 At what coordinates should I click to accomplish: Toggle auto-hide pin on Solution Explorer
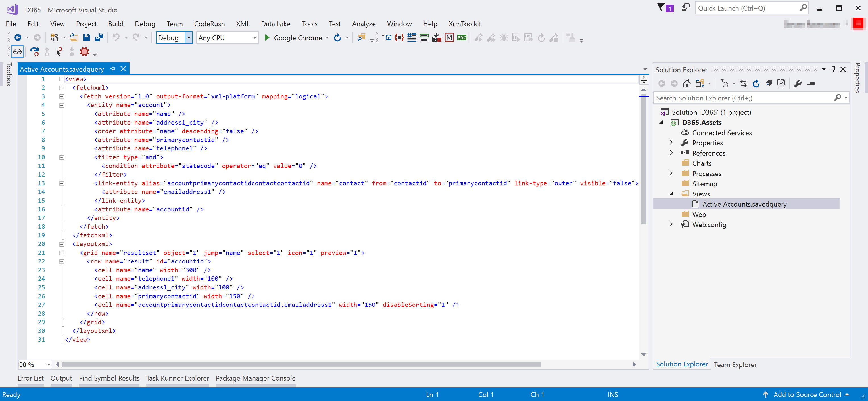click(833, 69)
